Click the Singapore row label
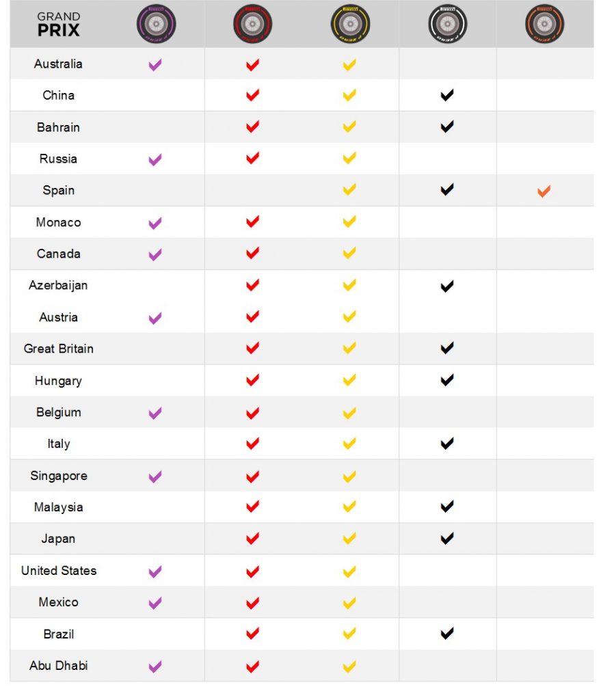This screenshot has height=700, width=603. 59,476
